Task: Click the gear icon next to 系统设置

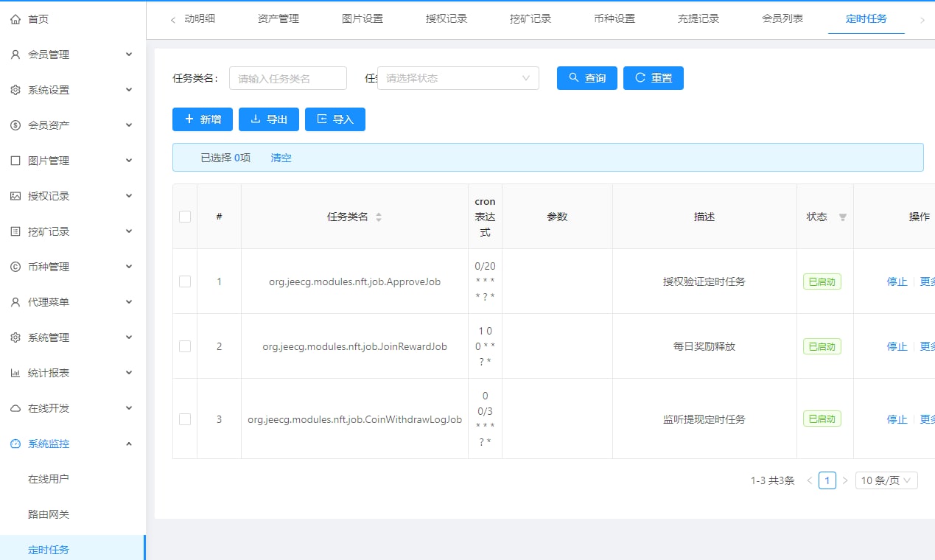Action: click(x=15, y=90)
